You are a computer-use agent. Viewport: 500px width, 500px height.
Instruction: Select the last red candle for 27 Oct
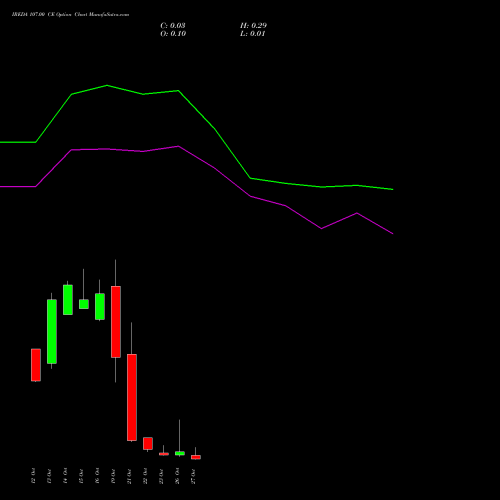[196, 457]
